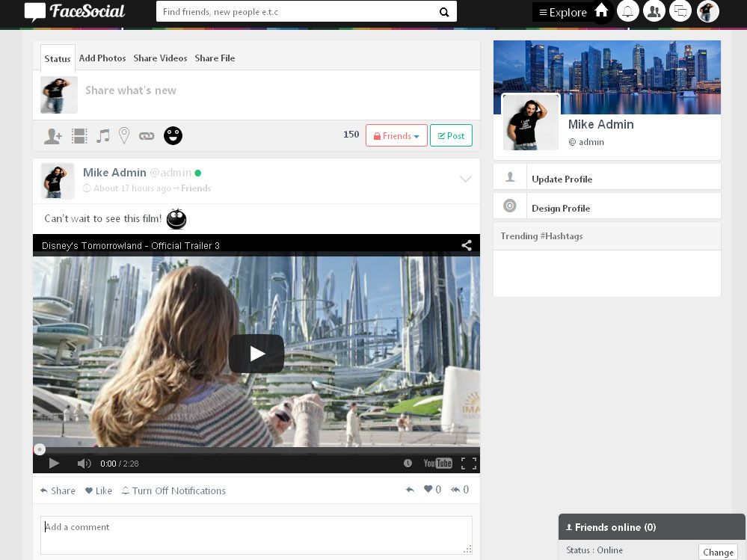Play the Tomorrowland trailer center button
The image size is (747, 560).
pyautogui.click(x=256, y=354)
